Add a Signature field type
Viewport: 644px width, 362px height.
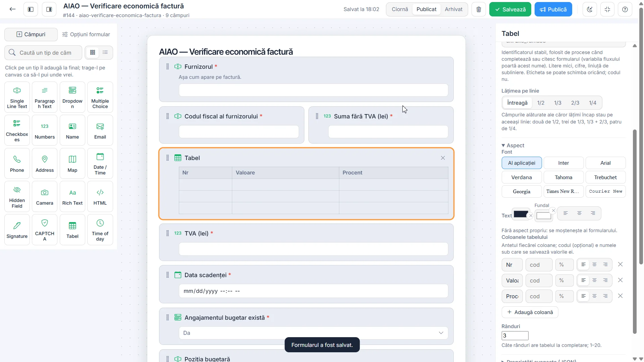click(x=17, y=230)
